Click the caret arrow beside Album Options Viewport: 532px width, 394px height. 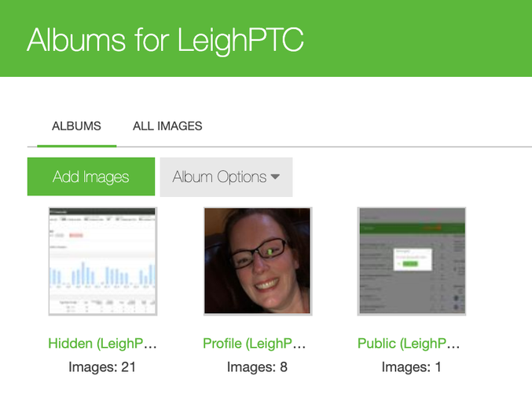(x=275, y=177)
